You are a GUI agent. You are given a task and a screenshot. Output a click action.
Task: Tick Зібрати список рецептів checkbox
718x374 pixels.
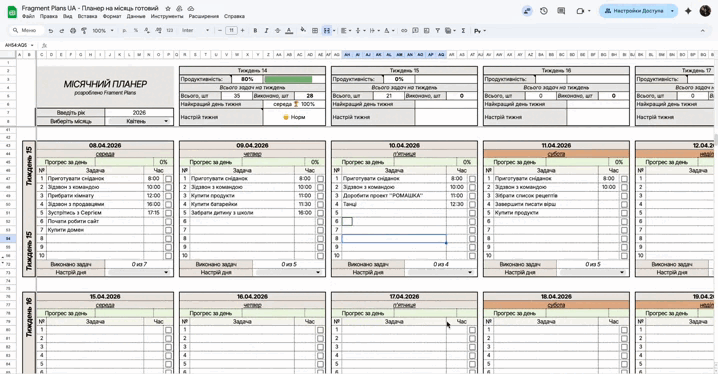[624, 196]
